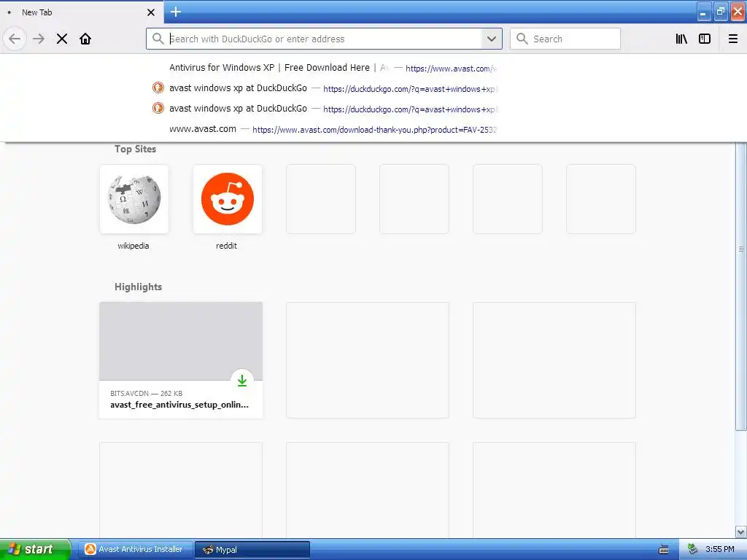Toggle the sidebar view icon
The image size is (747, 560).
(705, 39)
